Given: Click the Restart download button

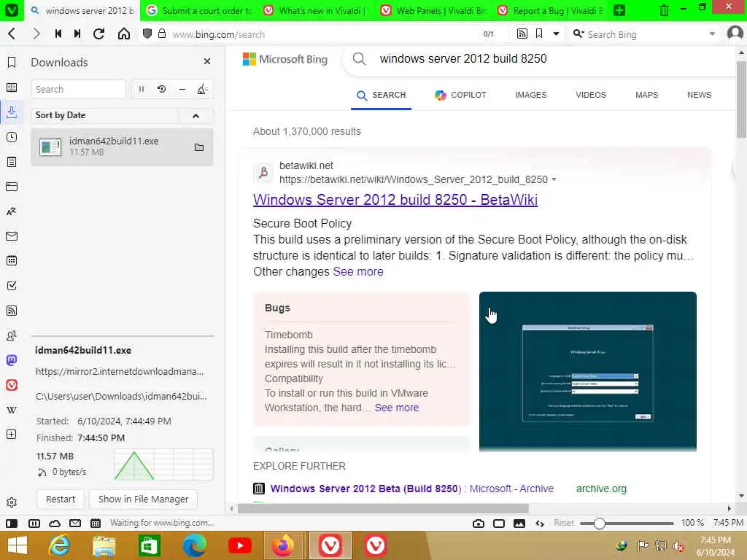Looking at the screenshot, I should click(x=61, y=499).
